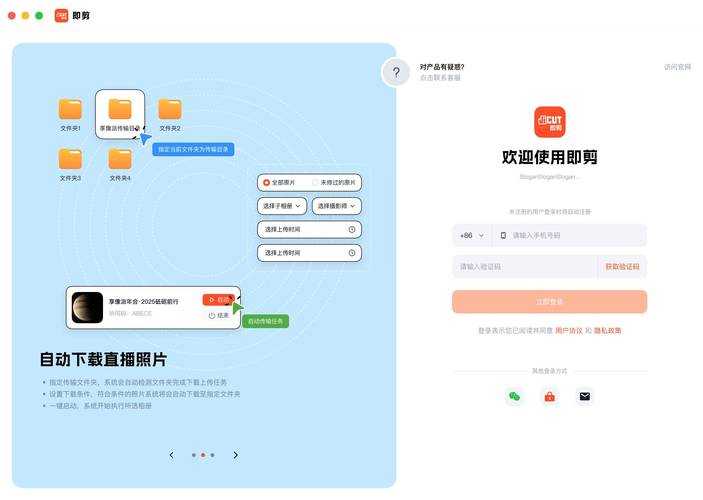Click the red 启动 start button
This screenshot has height=500, width=703.
pyautogui.click(x=219, y=300)
